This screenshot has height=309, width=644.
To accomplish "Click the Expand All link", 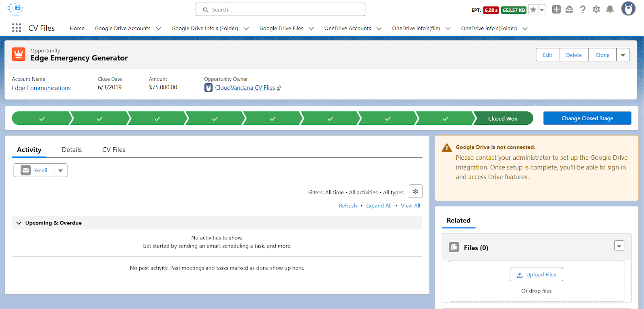I will 379,206.
